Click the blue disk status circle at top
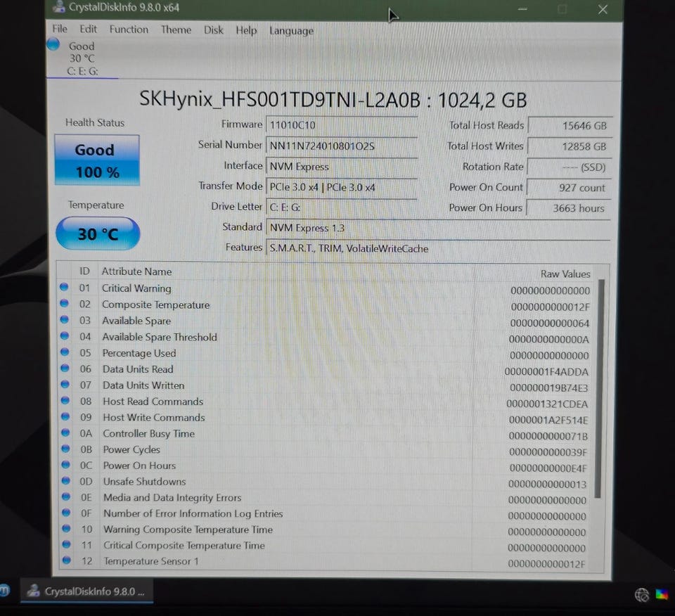Viewport: 675px width, 616px height. (53, 44)
